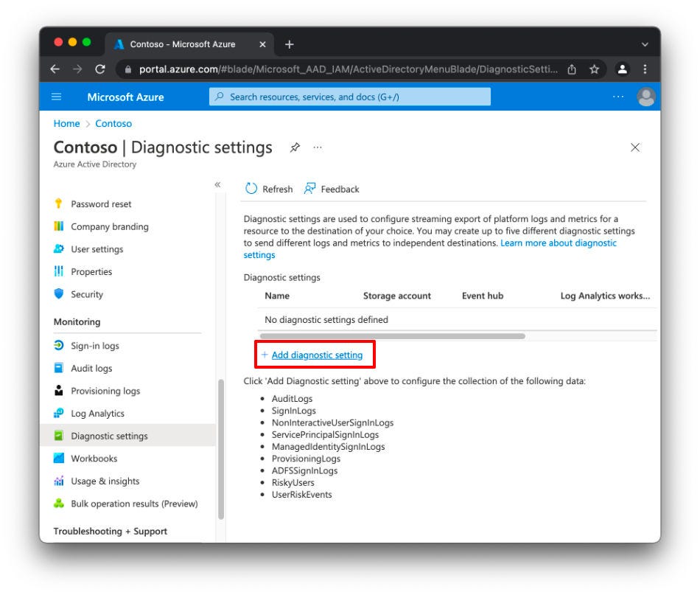Screen dimensions: 700x595
Task: Click the Search resources search box
Action: pos(349,97)
